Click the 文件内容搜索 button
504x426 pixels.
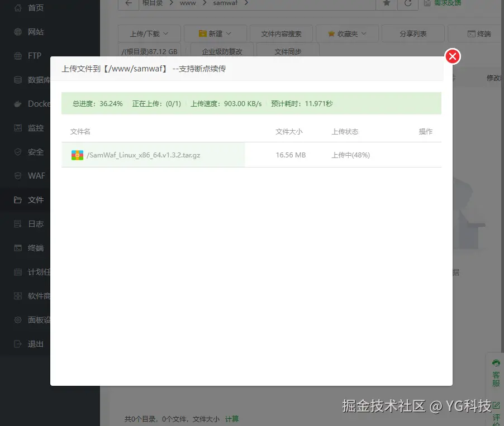281,33
